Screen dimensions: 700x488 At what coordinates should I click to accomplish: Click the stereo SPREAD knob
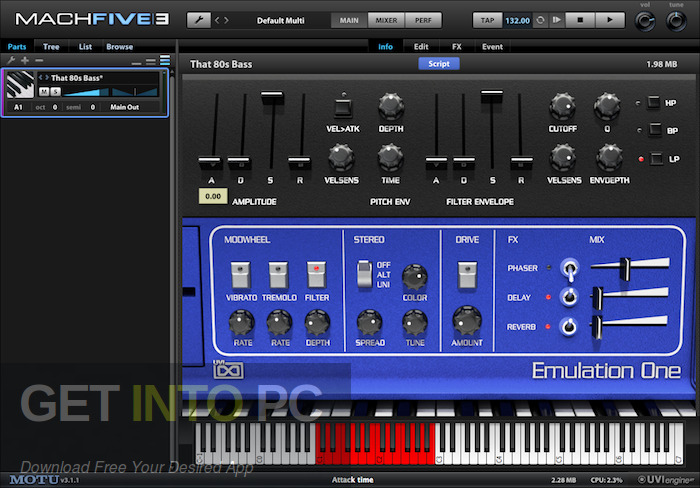coord(370,322)
